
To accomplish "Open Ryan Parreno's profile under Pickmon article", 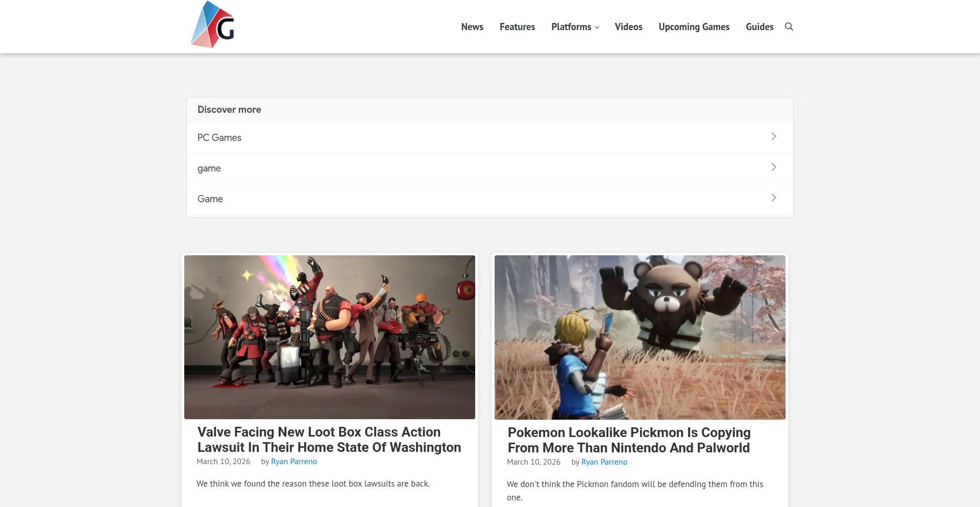I will [604, 462].
